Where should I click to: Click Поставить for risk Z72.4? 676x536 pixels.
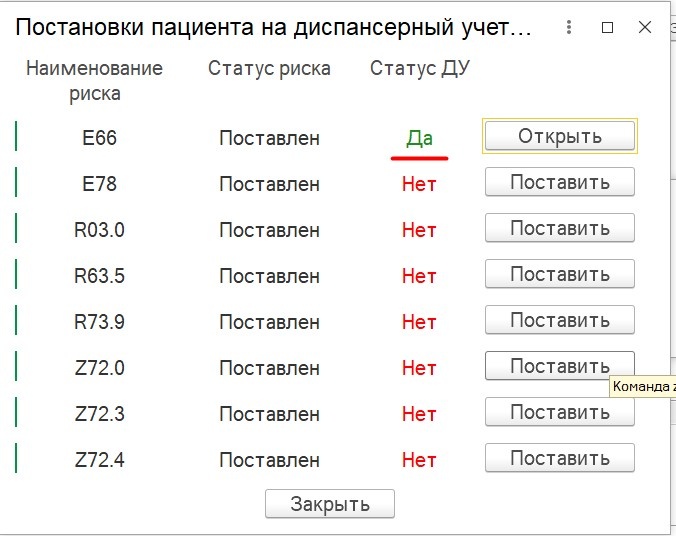tap(559, 458)
